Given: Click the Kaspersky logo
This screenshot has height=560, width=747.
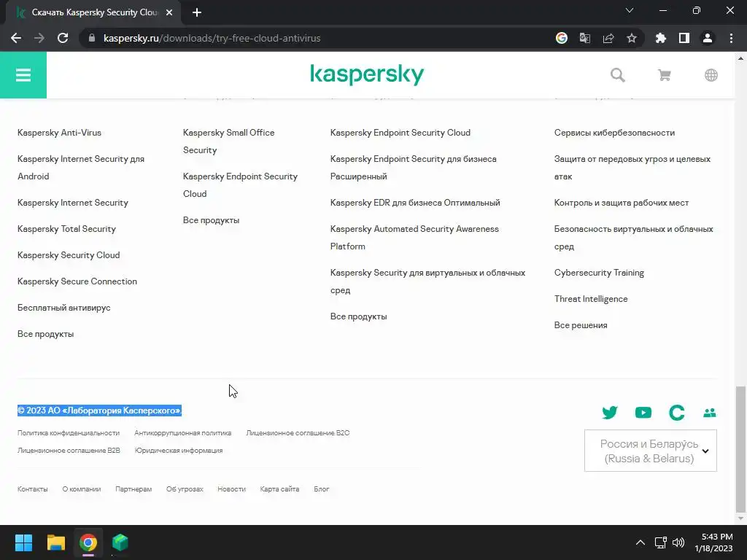Looking at the screenshot, I should [367, 75].
